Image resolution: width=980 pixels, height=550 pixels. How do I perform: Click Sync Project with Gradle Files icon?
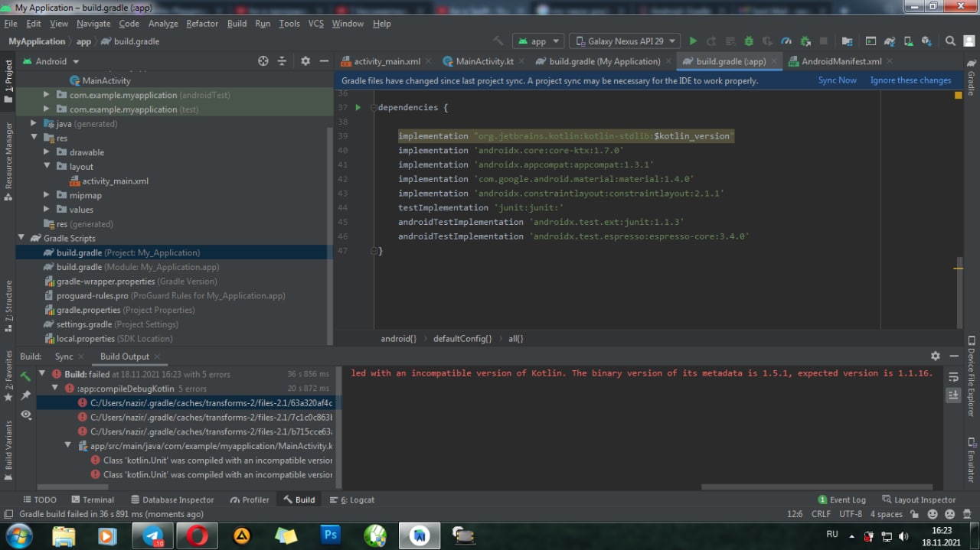(890, 41)
